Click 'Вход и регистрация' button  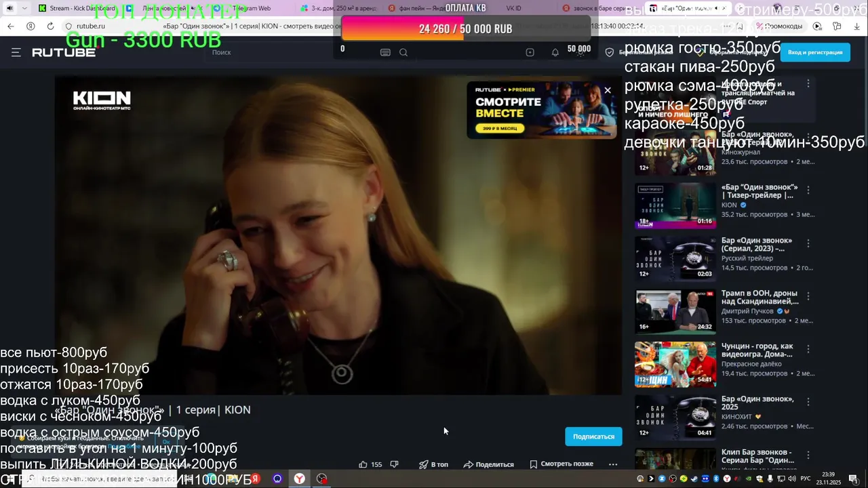coord(815,52)
